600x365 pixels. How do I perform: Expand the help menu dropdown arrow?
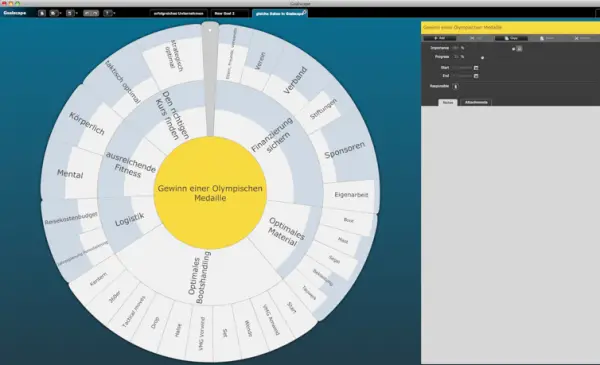[114, 13]
